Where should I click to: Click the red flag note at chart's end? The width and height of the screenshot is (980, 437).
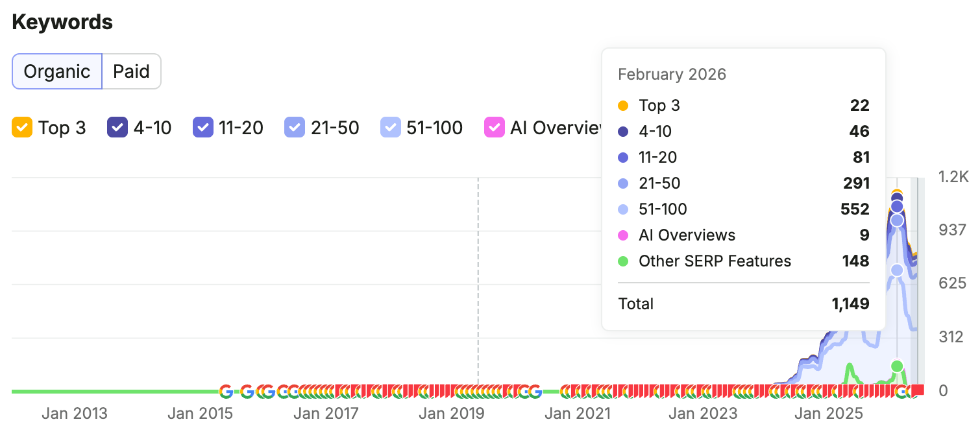(x=918, y=390)
